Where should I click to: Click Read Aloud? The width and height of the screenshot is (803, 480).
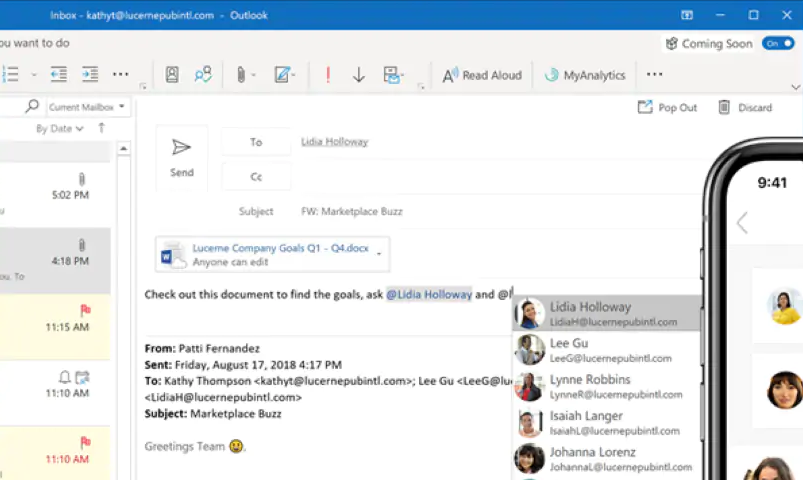[x=482, y=75]
